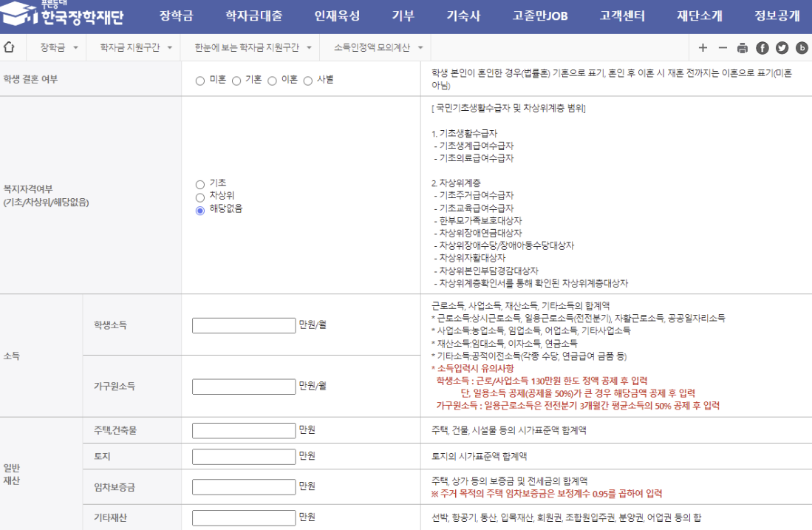Click the home icon in breadcrumb bar
Image resolution: width=812 pixels, height=530 pixels.
tap(9, 47)
